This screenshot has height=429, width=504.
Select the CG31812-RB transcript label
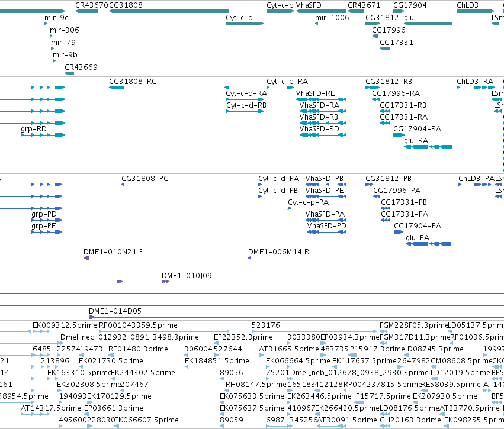click(389, 82)
